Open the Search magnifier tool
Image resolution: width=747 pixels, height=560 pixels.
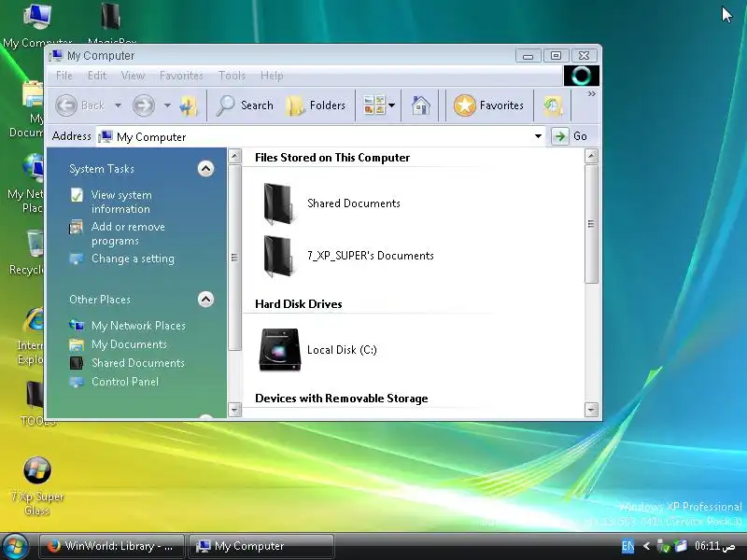(x=245, y=105)
